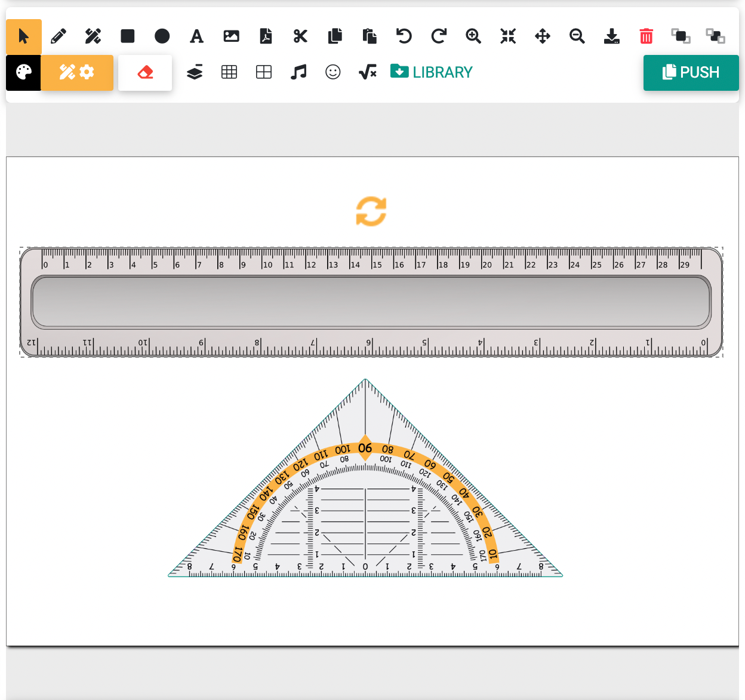
Task: Pick the pencil drawing tool
Action: pos(58,36)
